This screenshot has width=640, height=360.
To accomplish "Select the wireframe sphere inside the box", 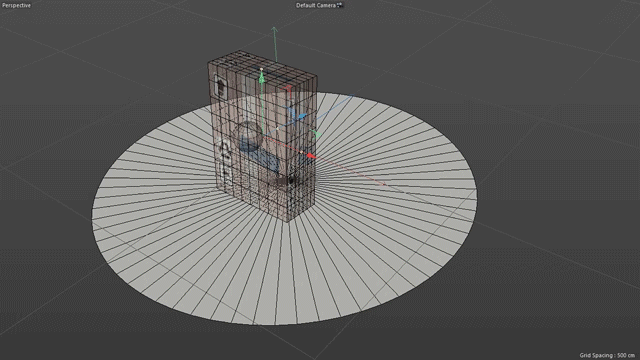I will [x=247, y=136].
